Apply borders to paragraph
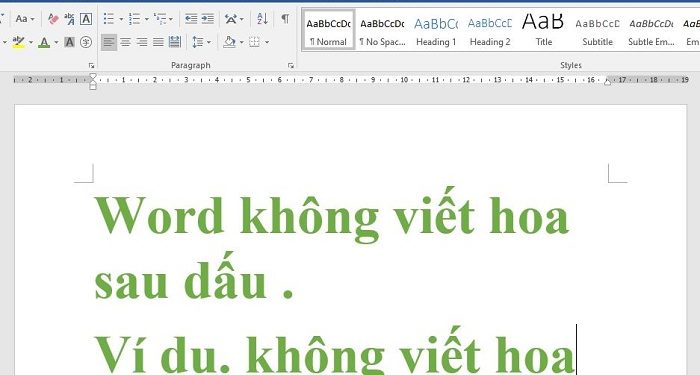Image resolution: width=700 pixels, height=375 pixels. (254, 42)
